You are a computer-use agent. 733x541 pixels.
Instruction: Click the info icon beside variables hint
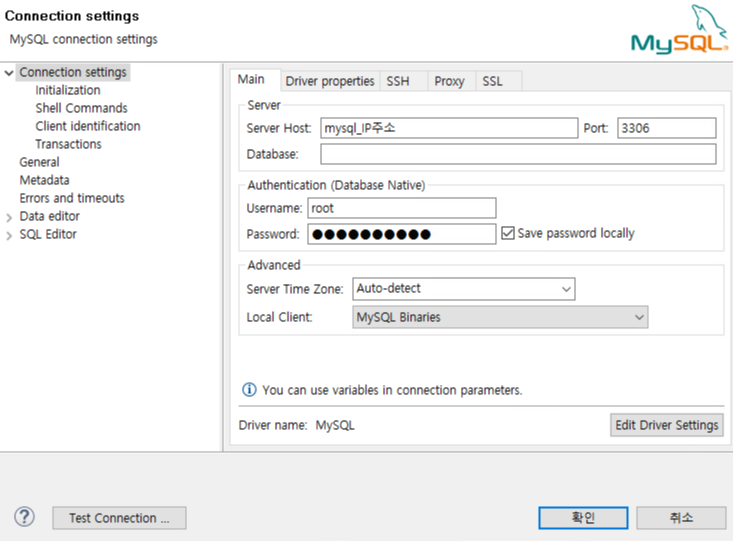pos(249,390)
